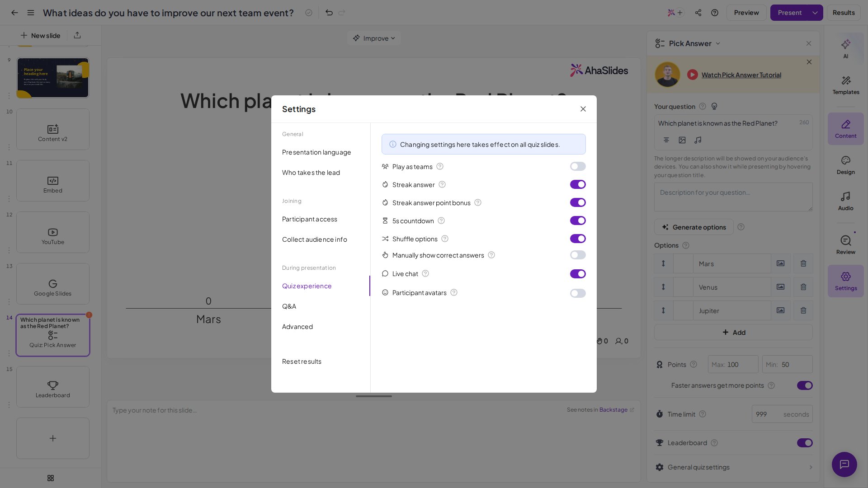Viewport: 868px width, 488px height.
Task: Expand the Improve dropdown
Action: pyautogui.click(x=374, y=38)
